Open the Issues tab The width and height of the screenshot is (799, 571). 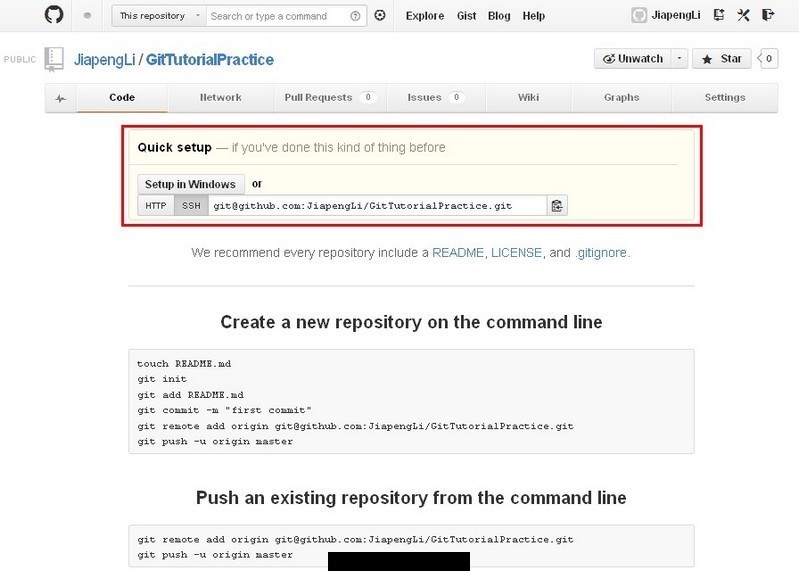coord(436,97)
